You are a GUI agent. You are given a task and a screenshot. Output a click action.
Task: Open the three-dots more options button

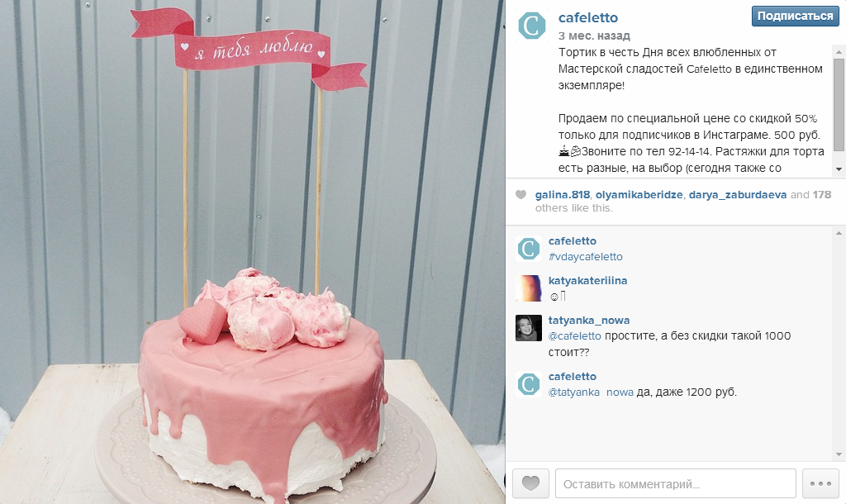click(x=820, y=483)
